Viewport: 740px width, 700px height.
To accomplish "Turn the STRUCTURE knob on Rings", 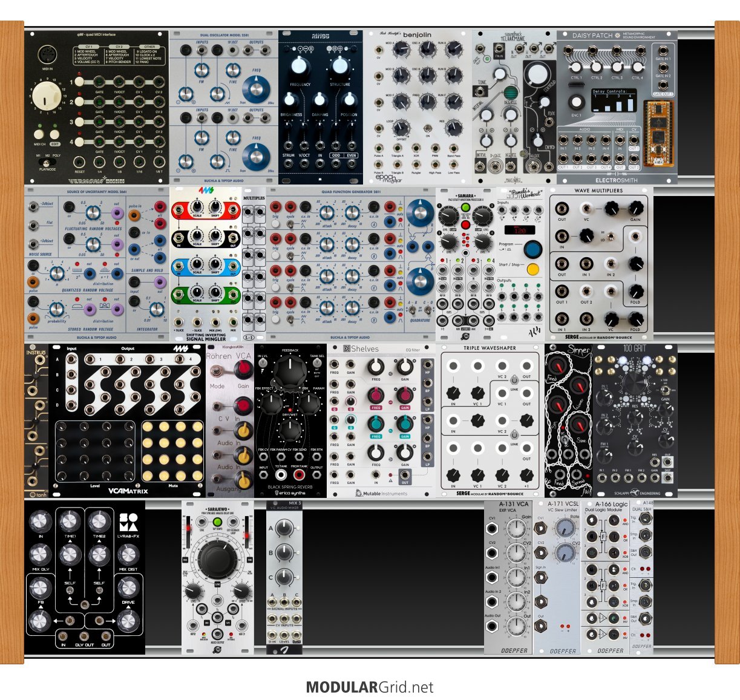I will pos(340,67).
